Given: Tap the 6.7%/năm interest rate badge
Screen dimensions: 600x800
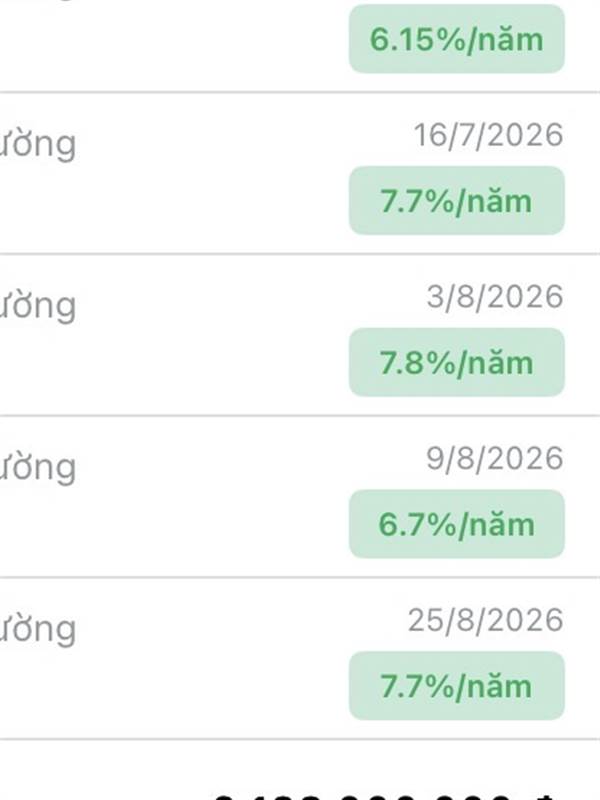Looking at the screenshot, I should (x=456, y=525).
